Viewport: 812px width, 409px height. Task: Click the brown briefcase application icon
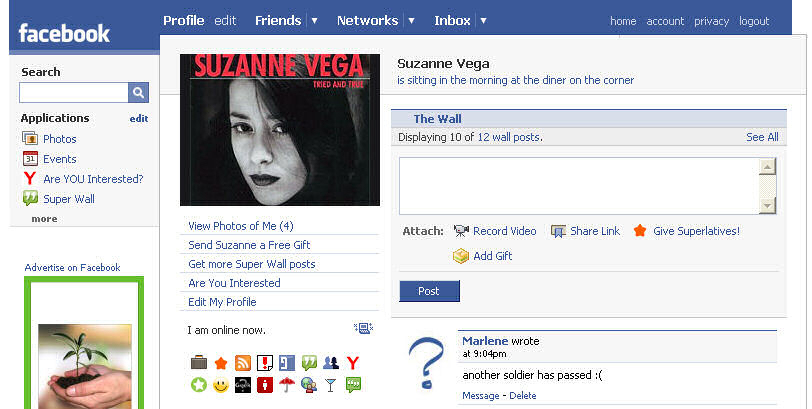pos(198,363)
